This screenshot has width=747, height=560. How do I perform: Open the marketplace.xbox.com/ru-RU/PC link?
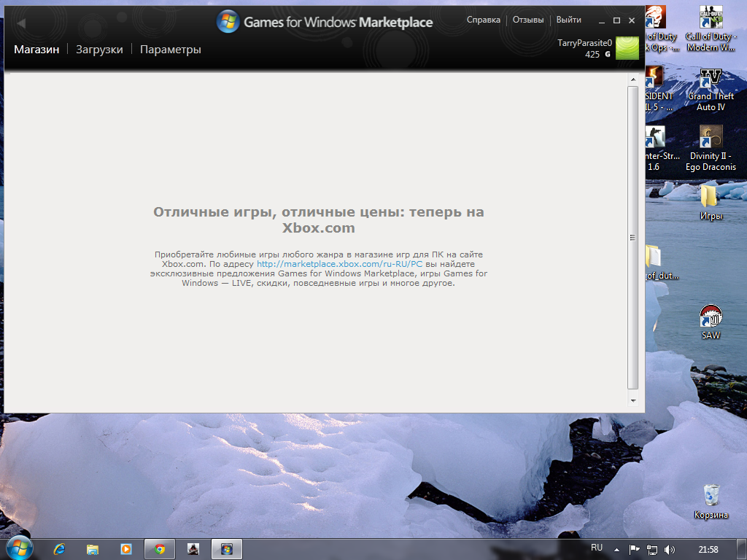(x=339, y=263)
